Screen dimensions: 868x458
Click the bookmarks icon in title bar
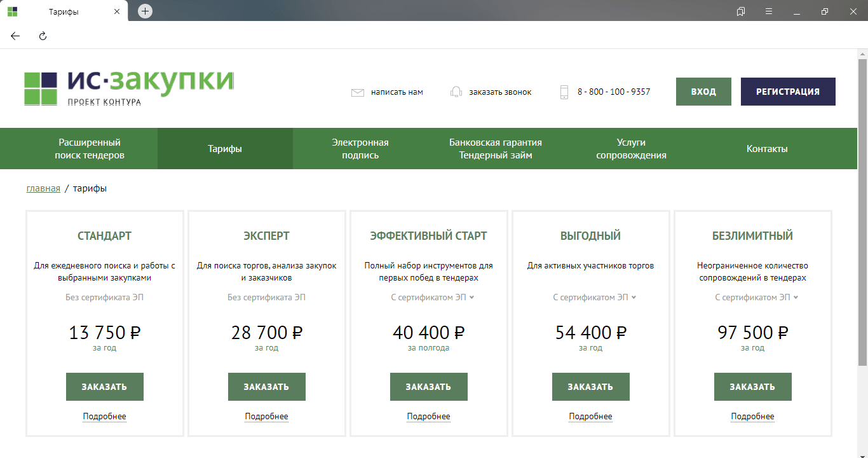(x=741, y=11)
